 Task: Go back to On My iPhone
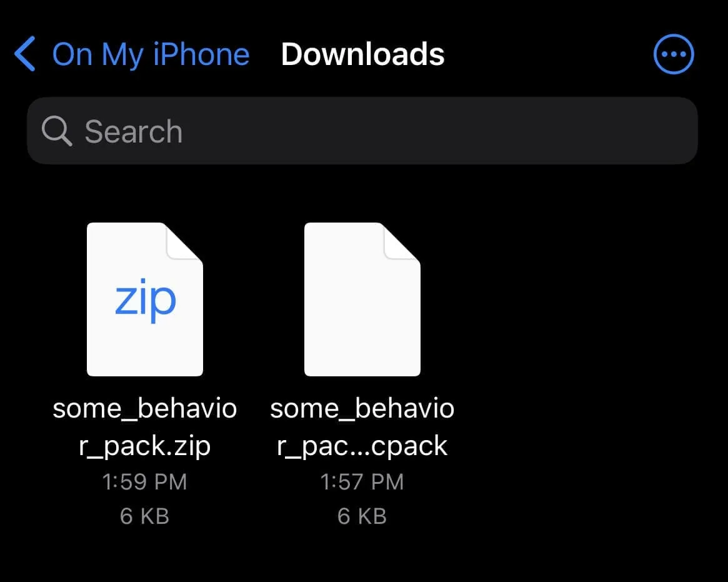tap(151, 55)
